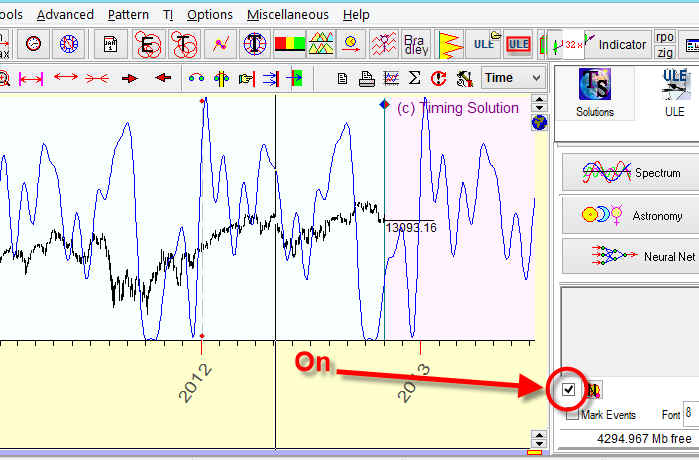This screenshot has height=460, width=699.
Task: Open the Solutions panel icon
Action: tap(594, 92)
